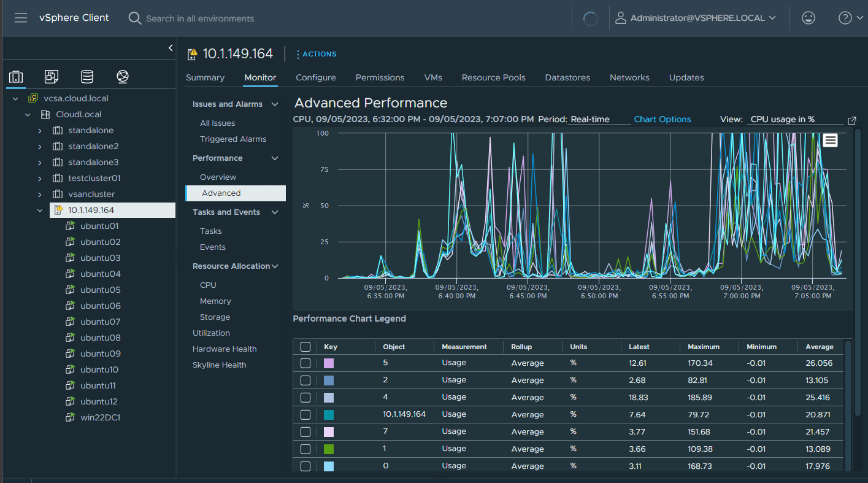Click the Chart Options link
Image resolution: width=868 pixels, height=483 pixels.
tap(662, 120)
